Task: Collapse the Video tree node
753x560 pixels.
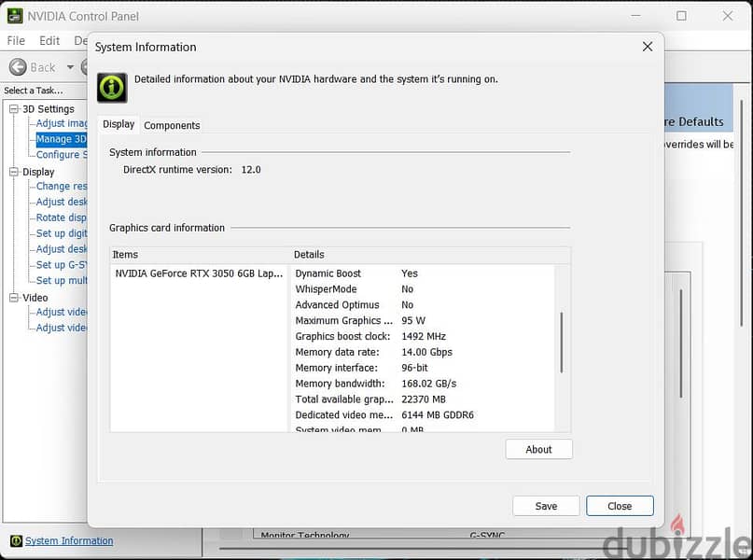Action: 14,298
